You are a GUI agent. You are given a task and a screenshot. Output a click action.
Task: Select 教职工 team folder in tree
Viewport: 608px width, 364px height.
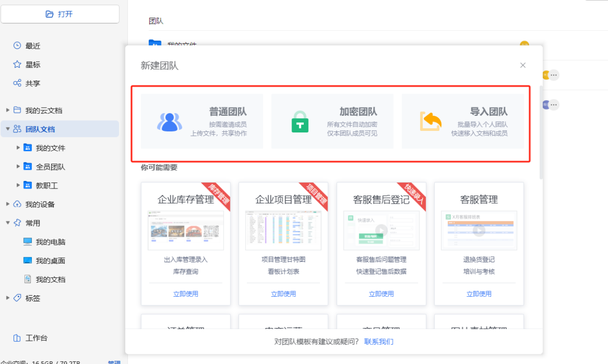pyautogui.click(x=47, y=186)
